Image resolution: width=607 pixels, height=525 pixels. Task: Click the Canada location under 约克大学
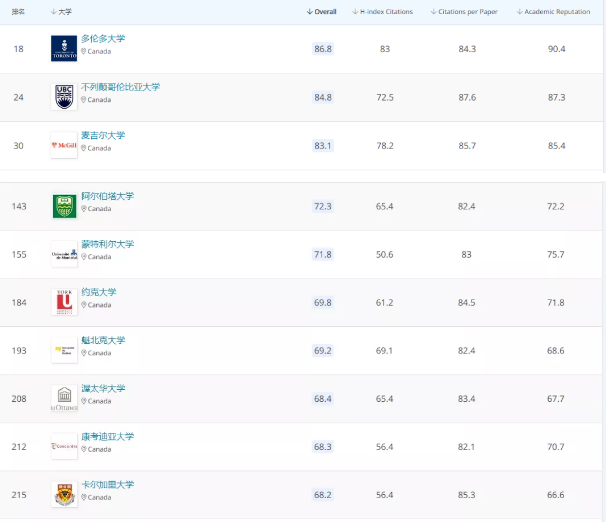(x=96, y=305)
